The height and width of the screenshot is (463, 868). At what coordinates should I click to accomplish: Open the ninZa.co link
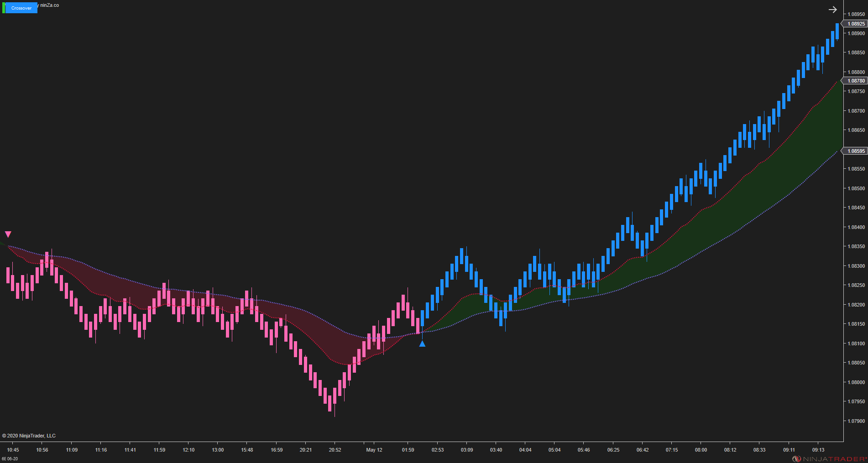click(49, 5)
